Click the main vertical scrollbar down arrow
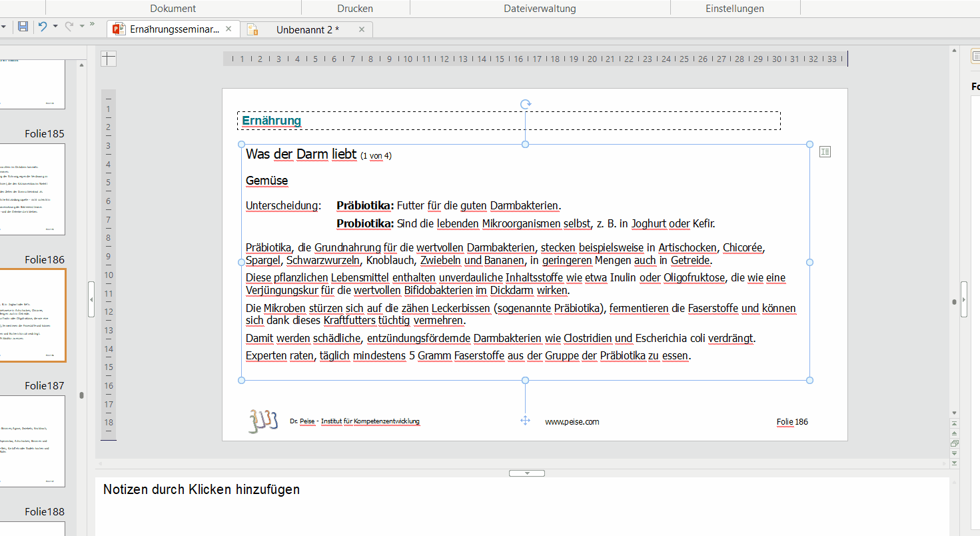980x536 pixels. pos(954,413)
